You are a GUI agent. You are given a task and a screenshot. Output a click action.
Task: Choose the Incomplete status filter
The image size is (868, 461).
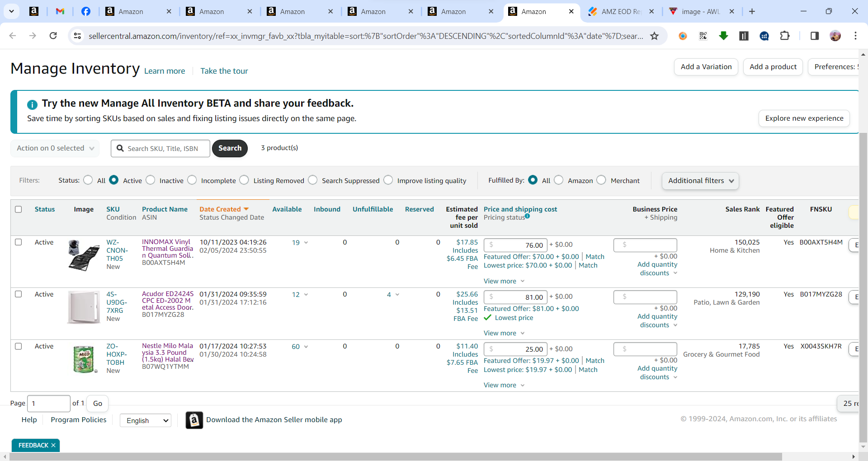[x=192, y=180]
